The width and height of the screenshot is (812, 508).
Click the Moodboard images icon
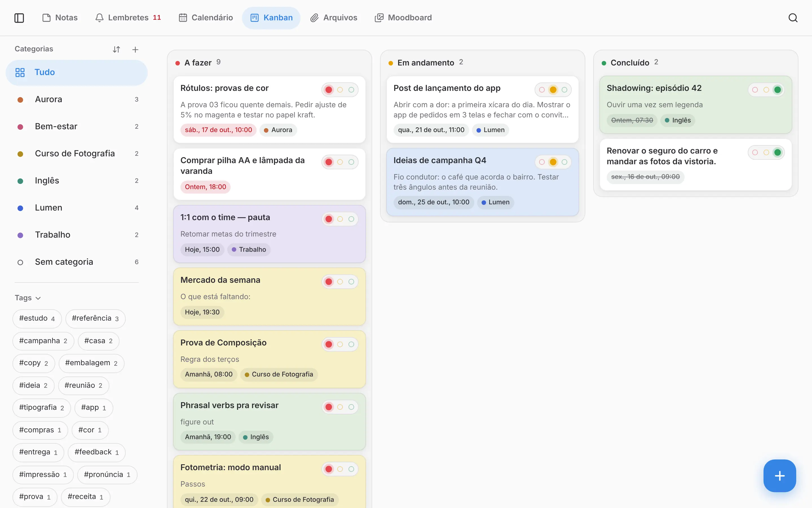[x=379, y=18]
